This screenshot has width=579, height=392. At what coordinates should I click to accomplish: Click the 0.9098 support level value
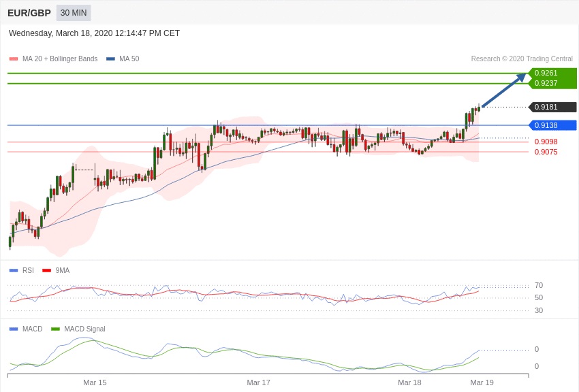coord(546,142)
